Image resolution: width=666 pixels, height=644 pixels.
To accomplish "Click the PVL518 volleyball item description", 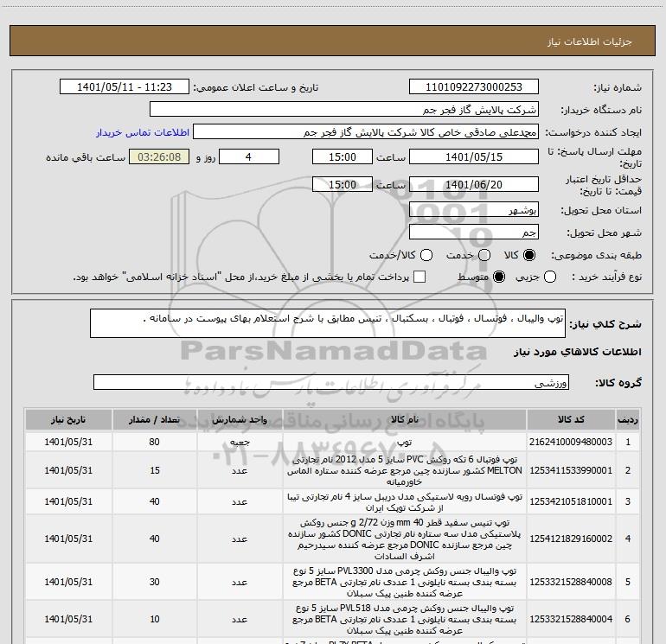I will tap(405, 620).
